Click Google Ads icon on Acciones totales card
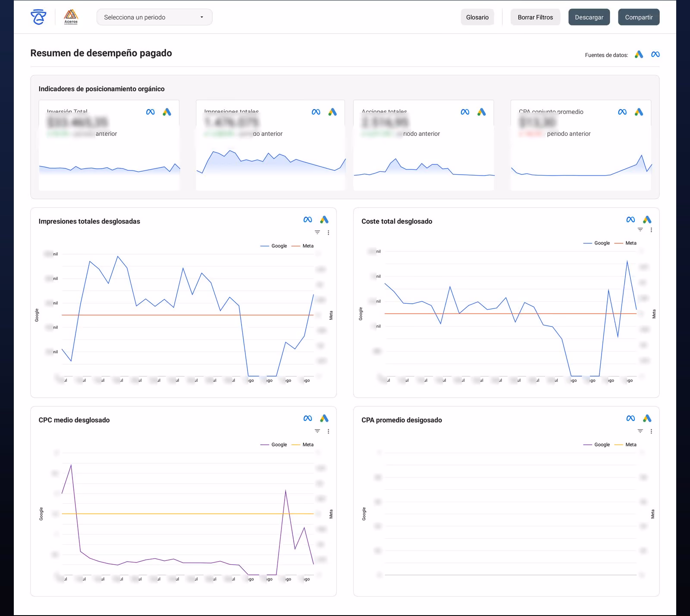The image size is (690, 616). (482, 112)
